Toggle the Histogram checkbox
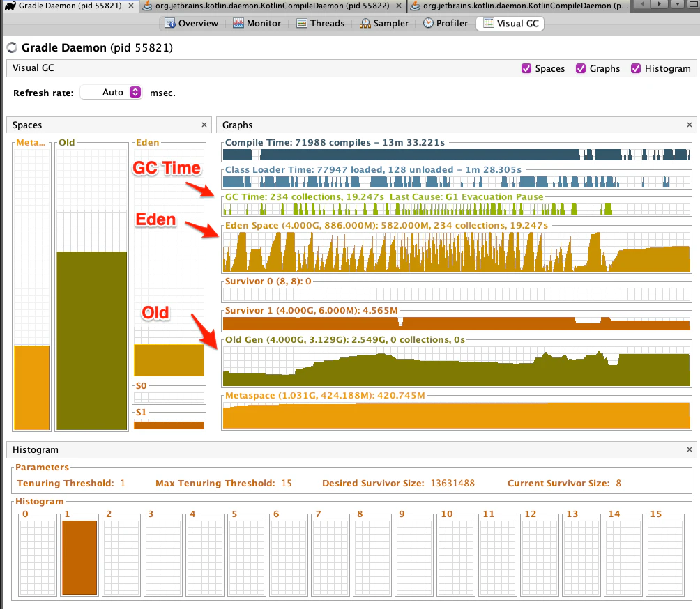700x609 pixels. tap(636, 68)
